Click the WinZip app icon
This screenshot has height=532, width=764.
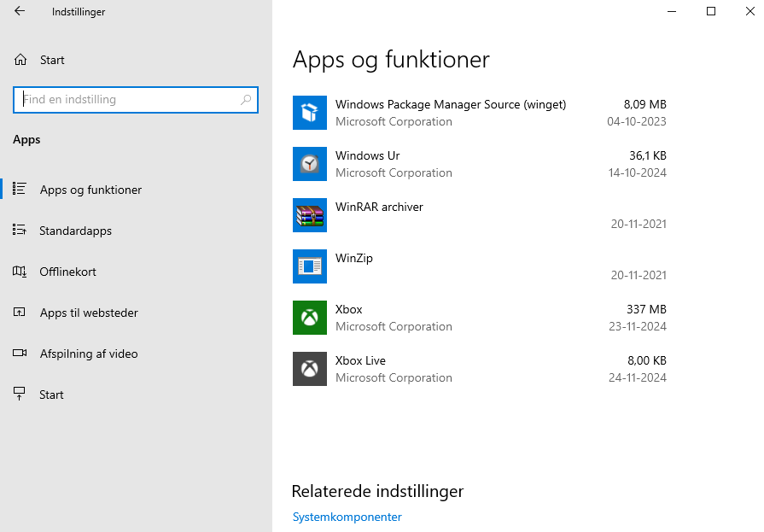(x=310, y=266)
